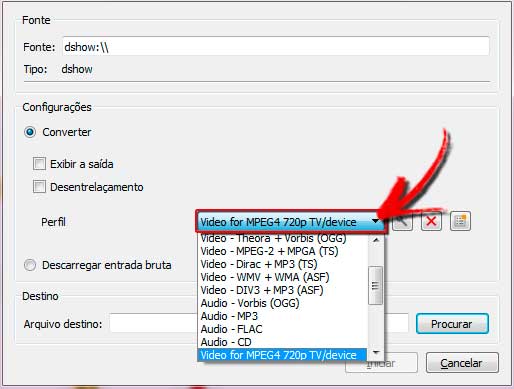Toggle the Desentrelaçamento checkbox
514x389 pixels.
point(39,187)
